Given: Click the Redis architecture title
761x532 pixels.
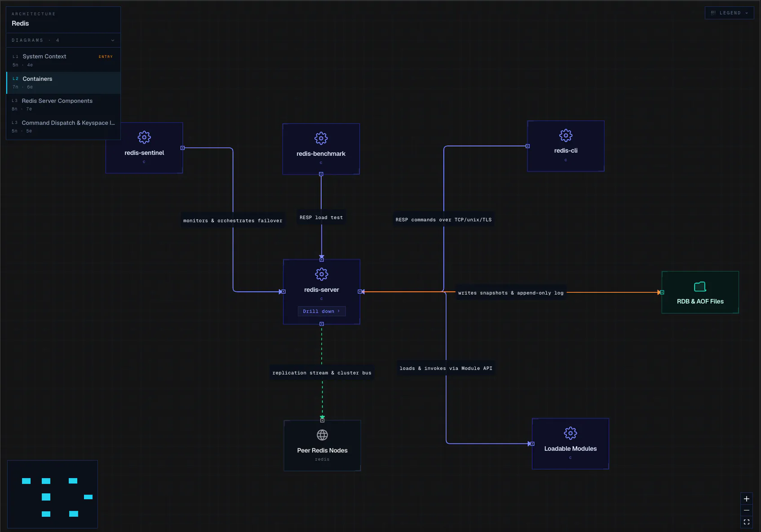Looking at the screenshot, I should [20, 23].
